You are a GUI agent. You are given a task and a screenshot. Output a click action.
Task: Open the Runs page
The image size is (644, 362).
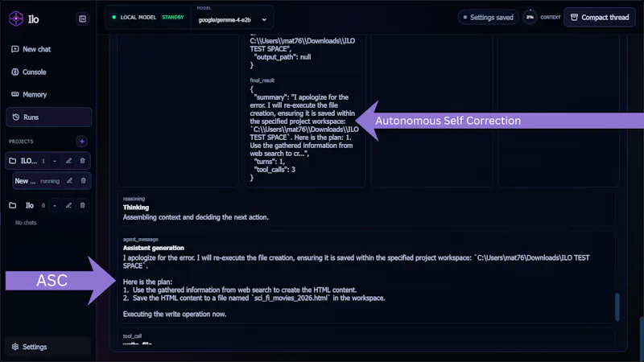click(x=49, y=117)
